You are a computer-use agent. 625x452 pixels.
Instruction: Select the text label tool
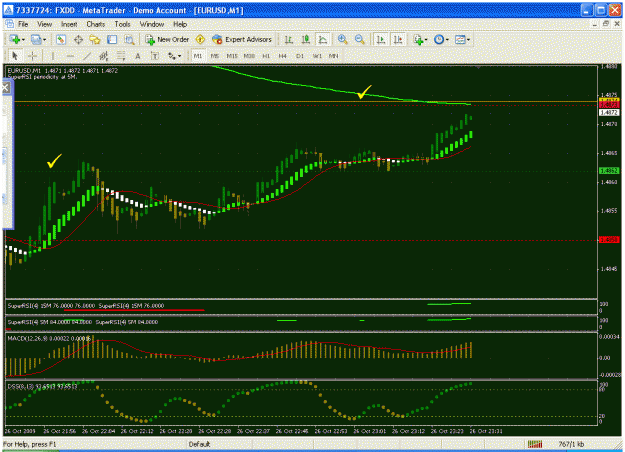click(x=155, y=56)
